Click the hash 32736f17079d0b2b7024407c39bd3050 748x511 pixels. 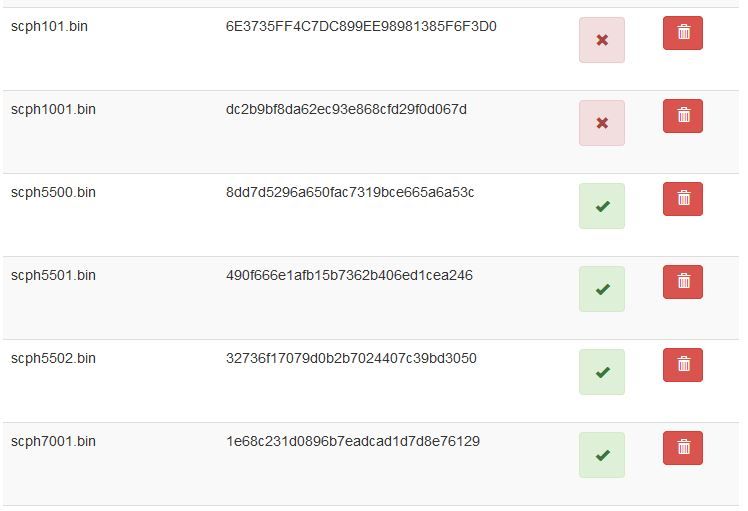(x=351, y=358)
